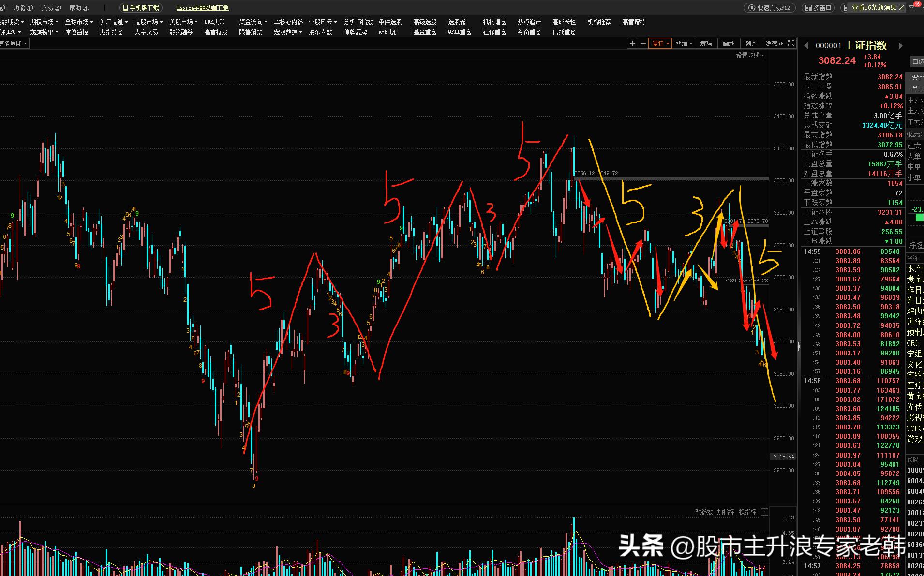Screen dimensions: 924x576
Task: Open L2核心内参 from the toolbar
Action: pyautogui.click(x=288, y=22)
